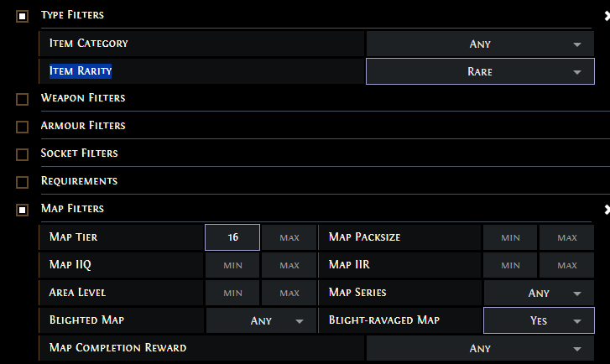Image resolution: width=610 pixels, height=364 pixels.
Task: Clear the Type Filters group with X
Action: pyautogui.click(x=607, y=16)
